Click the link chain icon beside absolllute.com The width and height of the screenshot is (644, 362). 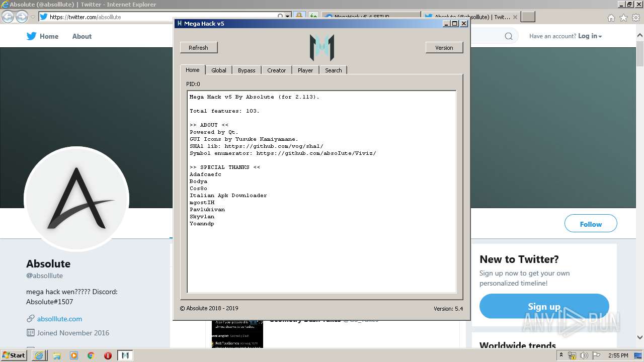30,319
